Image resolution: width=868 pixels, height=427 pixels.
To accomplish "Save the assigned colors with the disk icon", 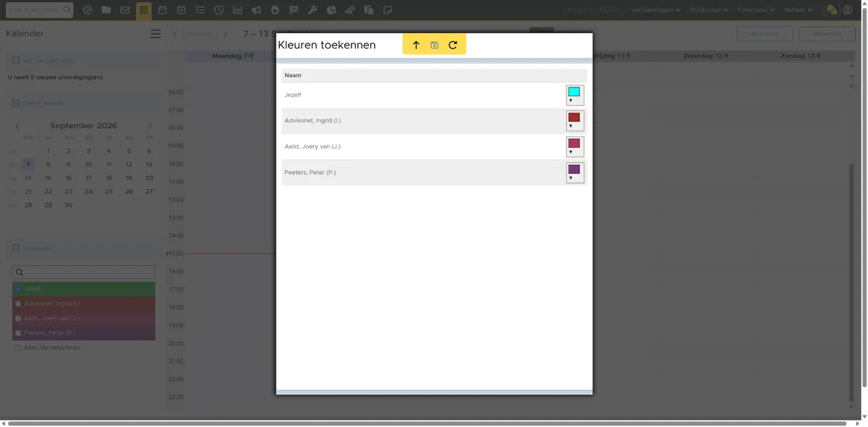I will click(x=434, y=45).
